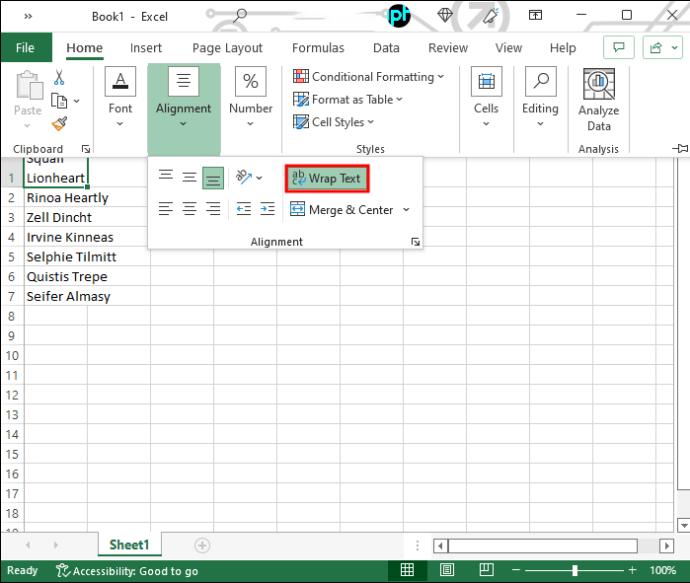
Task: Add a new sheet with plus
Action: point(202,546)
